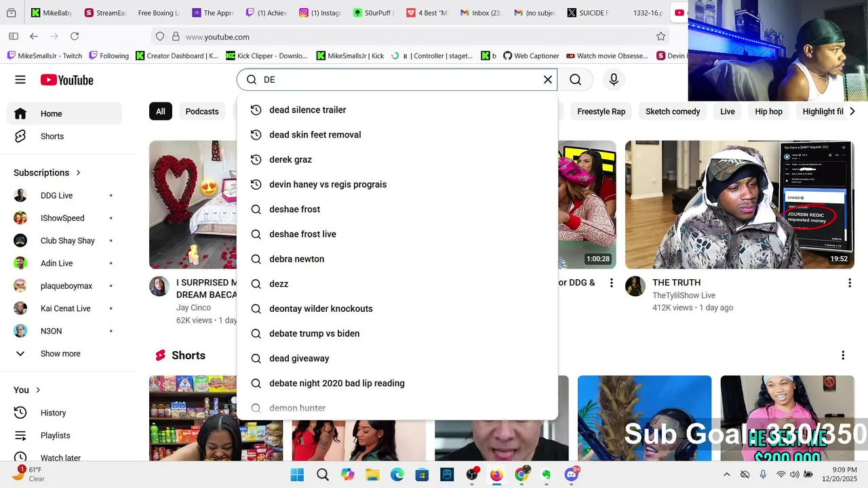Open the Windows Start button

pos(297,474)
